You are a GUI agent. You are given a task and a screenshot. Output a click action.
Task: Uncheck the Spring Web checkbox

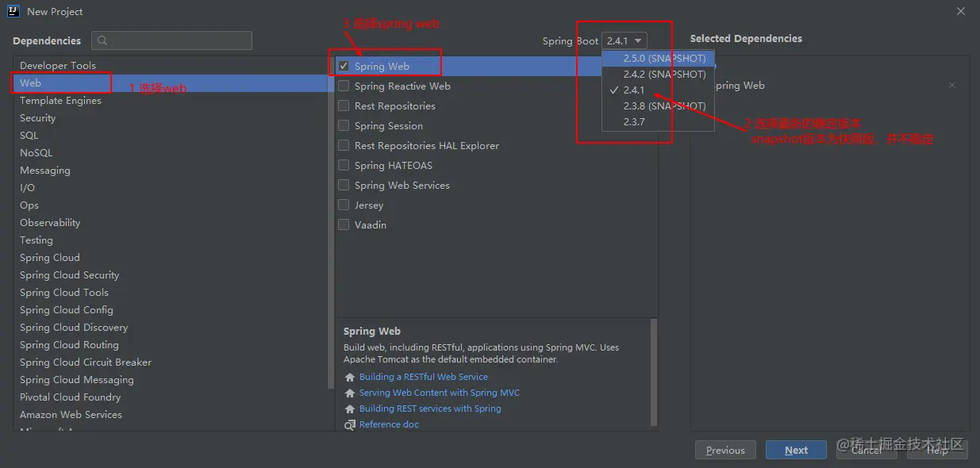344,66
